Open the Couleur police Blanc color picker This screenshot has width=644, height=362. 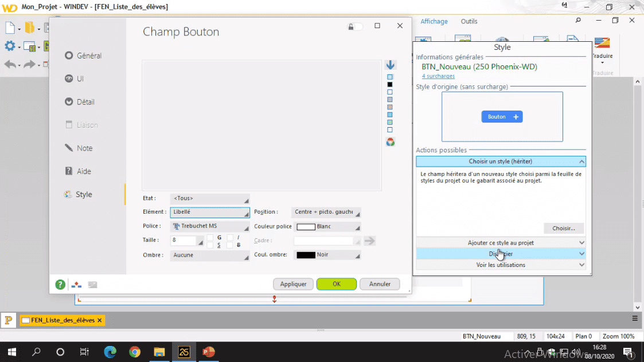pos(327,227)
